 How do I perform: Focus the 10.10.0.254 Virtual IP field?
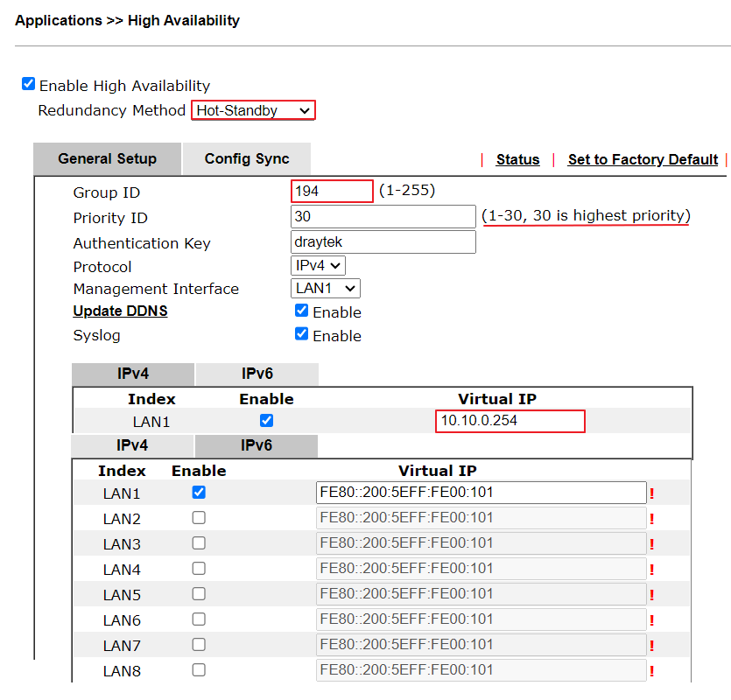coord(510,421)
